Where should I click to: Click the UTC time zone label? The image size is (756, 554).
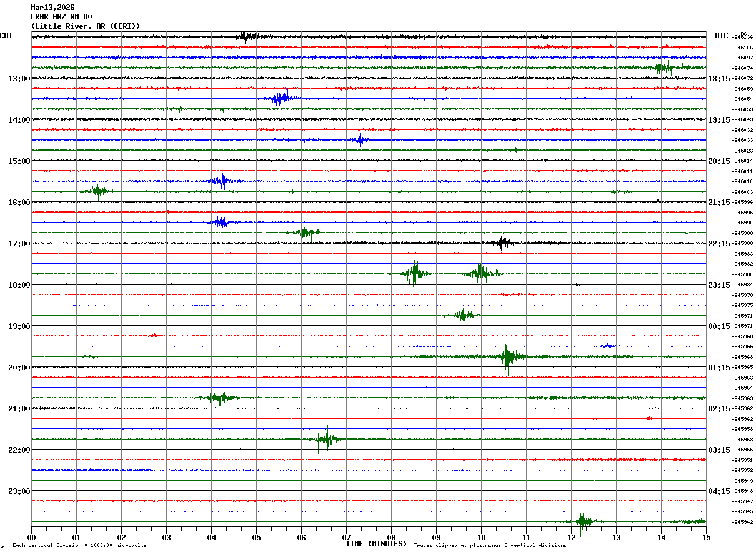tap(722, 36)
